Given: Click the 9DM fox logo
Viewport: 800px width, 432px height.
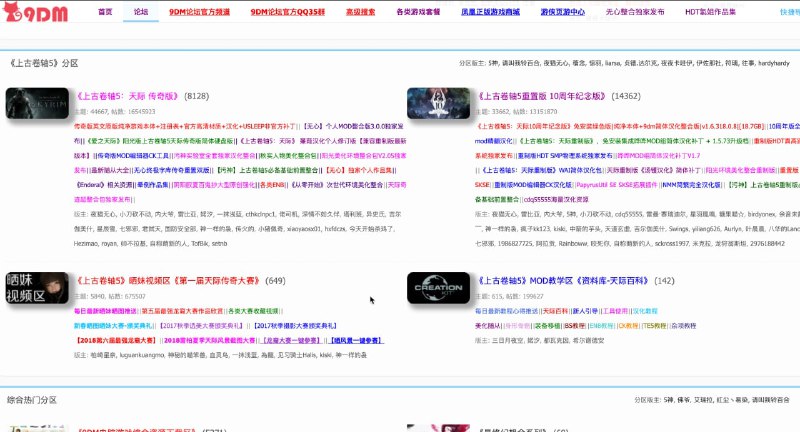Looking at the screenshot, I should click(35, 12).
